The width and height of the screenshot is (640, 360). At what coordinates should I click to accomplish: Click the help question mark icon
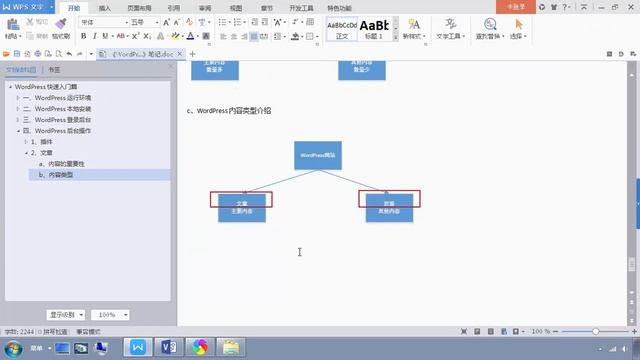[x=564, y=7]
